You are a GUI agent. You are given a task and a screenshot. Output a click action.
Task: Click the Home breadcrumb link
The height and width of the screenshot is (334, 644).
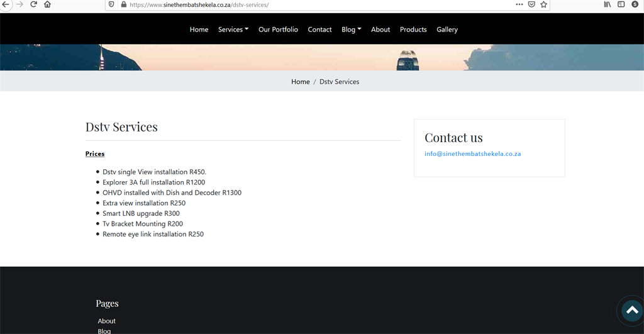click(x=300, y=82)
